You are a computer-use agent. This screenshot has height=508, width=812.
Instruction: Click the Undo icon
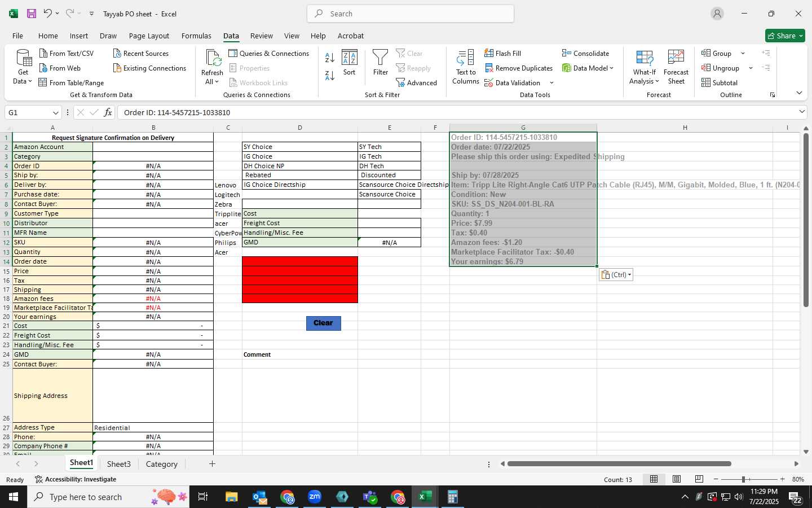[x=48, y=14]
